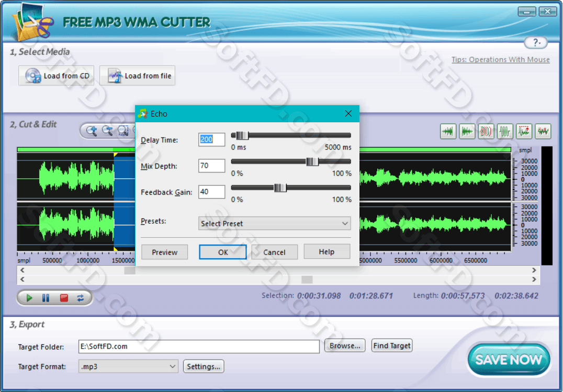Click the 5000 ms slider label
This screenshot has height=392, width=563.
(x=338, y=147)
